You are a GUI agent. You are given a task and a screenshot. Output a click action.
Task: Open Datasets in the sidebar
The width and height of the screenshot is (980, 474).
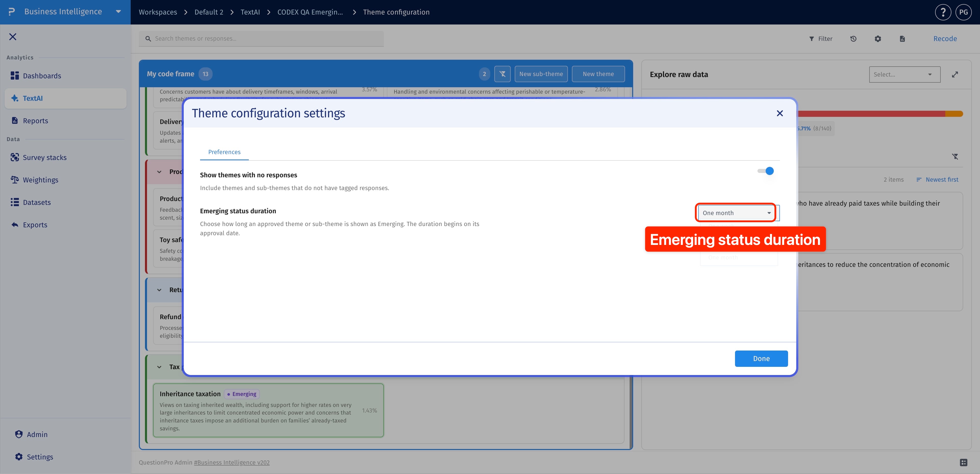65,202
